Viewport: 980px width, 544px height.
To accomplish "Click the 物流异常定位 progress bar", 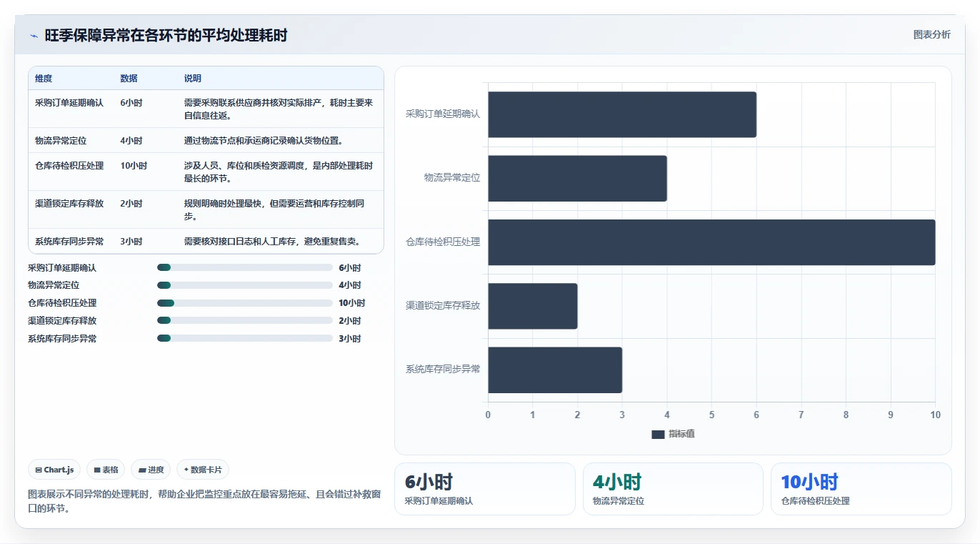I will 245,285.
